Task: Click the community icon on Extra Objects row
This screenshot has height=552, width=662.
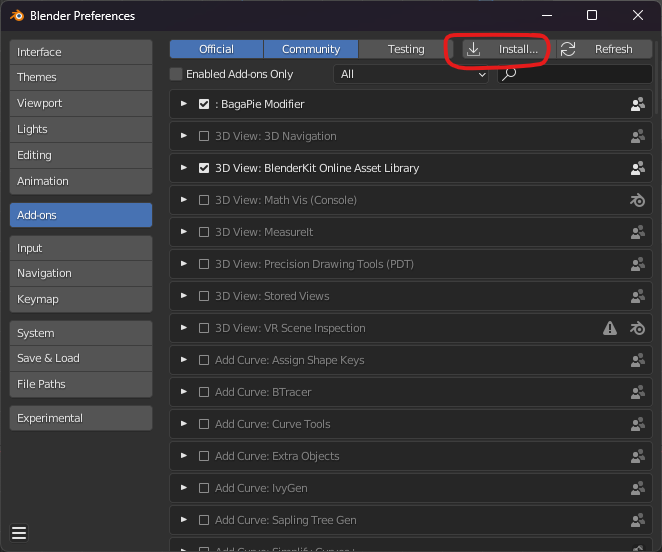Action: [638, 456]
